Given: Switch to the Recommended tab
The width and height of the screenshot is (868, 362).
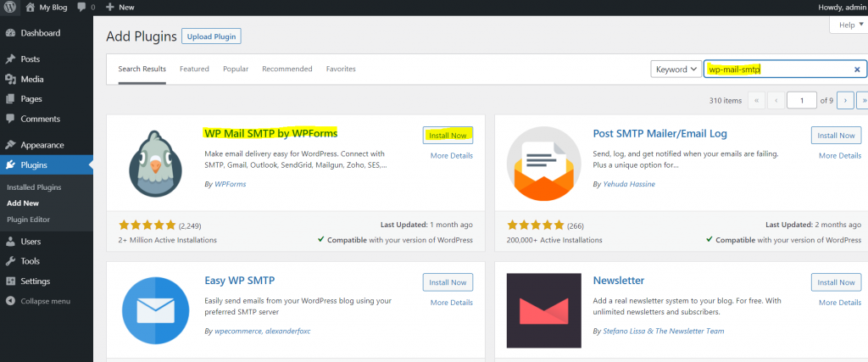Looking at the screenshot, I should (287, 70).
